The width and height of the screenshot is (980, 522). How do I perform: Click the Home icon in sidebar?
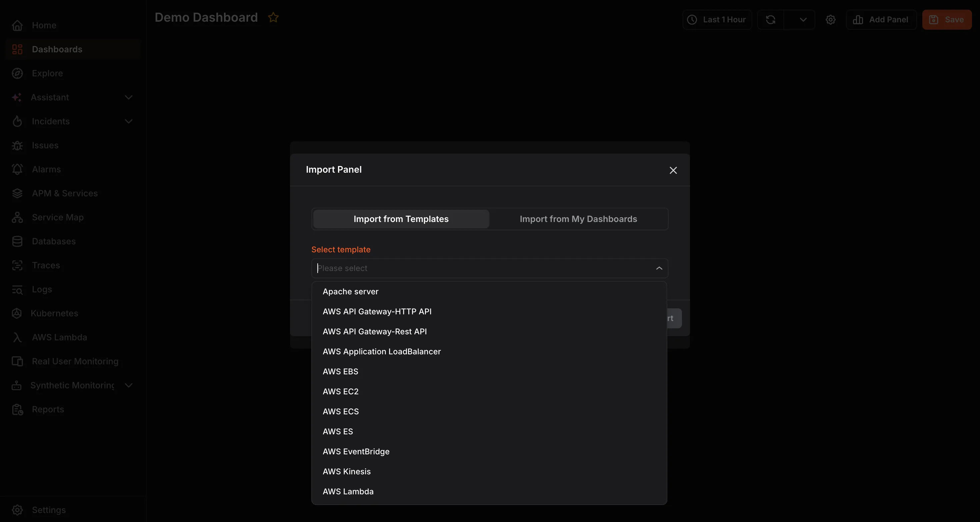[17, 25]
